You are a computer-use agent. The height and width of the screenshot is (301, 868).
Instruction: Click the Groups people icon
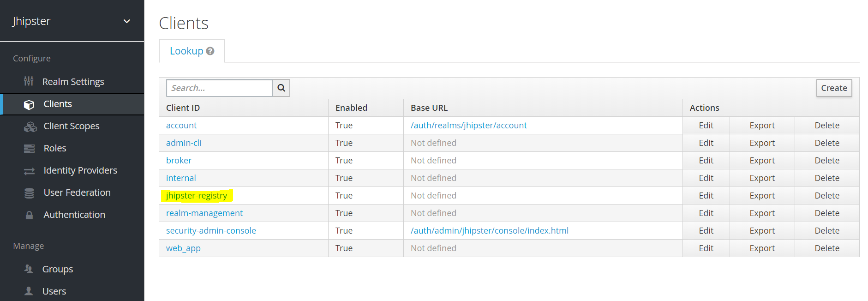pos(29,269)
